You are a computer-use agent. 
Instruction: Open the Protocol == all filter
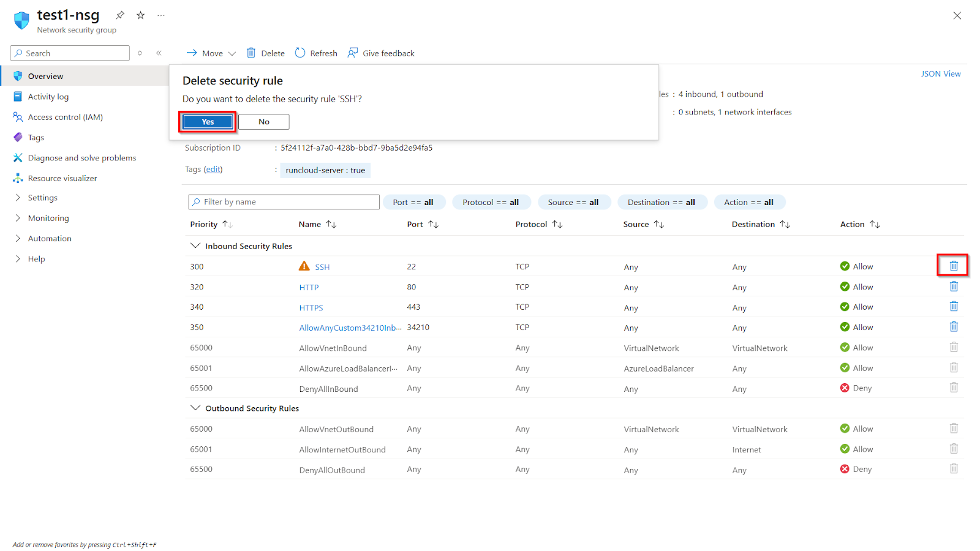(x=490, y=203)
